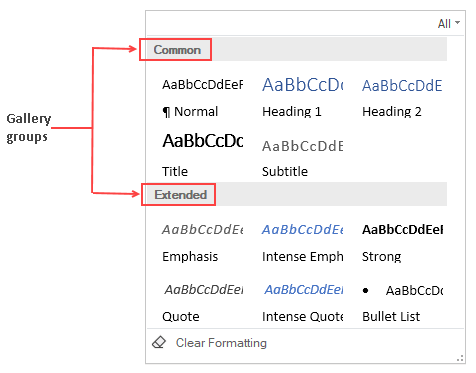This screenshot has width=476, height=373.
Task: Apply the Heading 2 style
Action: [x=403, y=97]
